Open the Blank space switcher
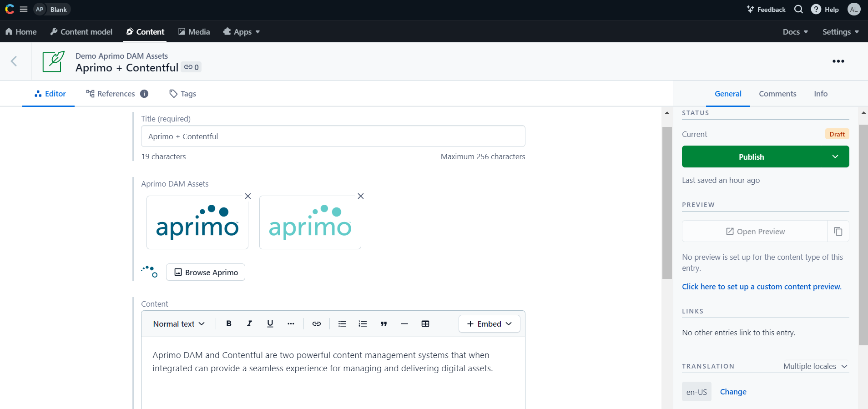Viewport: 868px width, 409px height. tap(52, 10)
